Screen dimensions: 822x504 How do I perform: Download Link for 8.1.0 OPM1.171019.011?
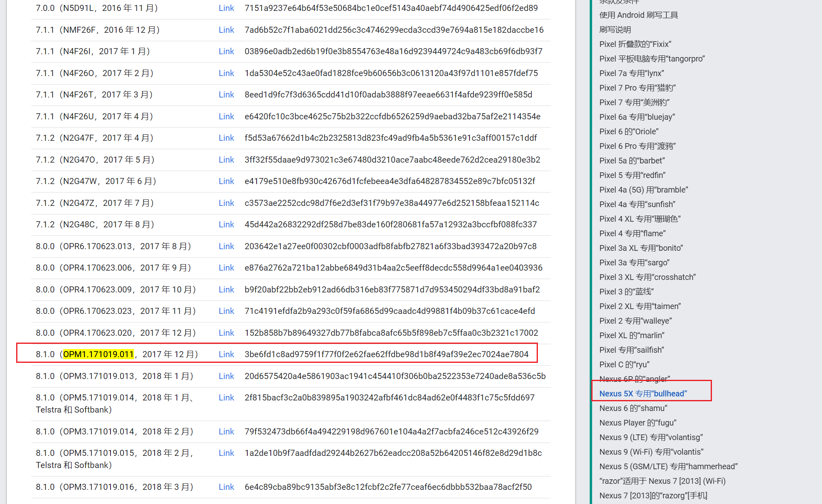226,354
